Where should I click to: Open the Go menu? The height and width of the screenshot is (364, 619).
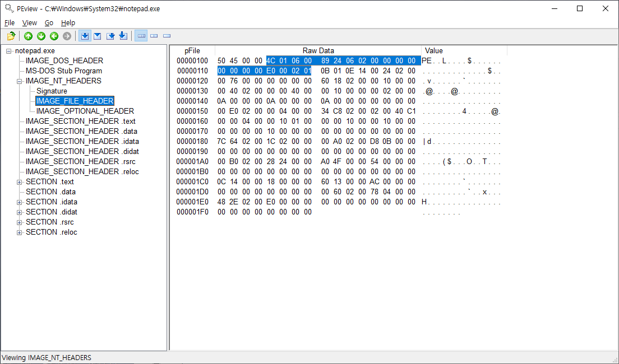coord(49,23)
